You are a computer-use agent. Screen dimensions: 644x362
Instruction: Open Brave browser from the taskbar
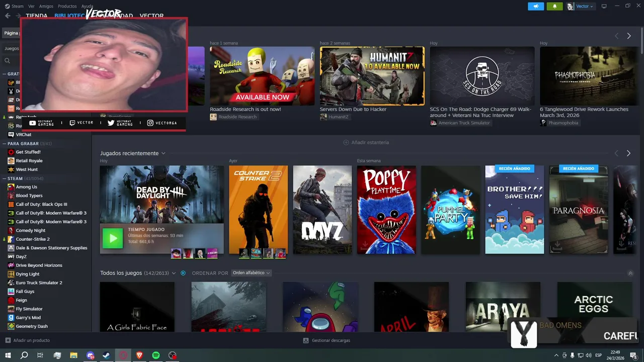coord(139,355)
